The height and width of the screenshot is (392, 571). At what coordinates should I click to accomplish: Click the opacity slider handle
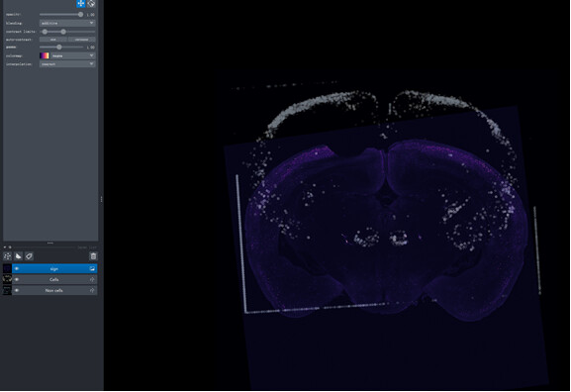(x=80, y=15)
